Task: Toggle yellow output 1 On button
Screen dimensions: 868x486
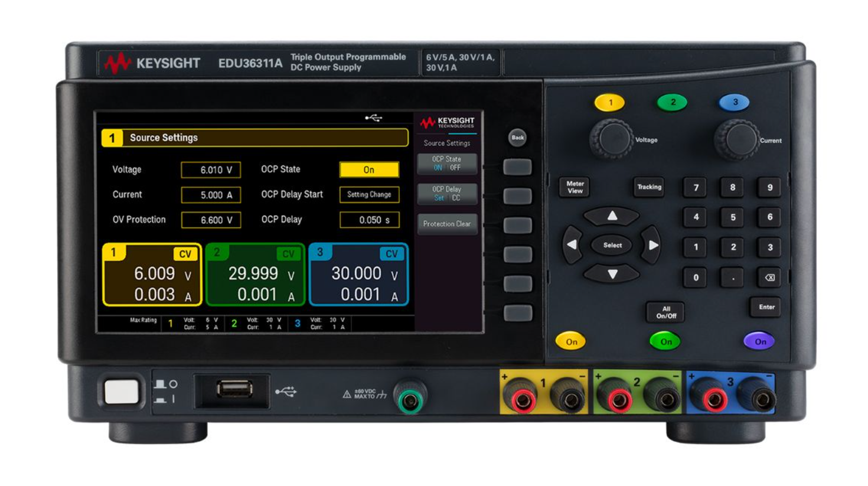Action: click(571, 341)
